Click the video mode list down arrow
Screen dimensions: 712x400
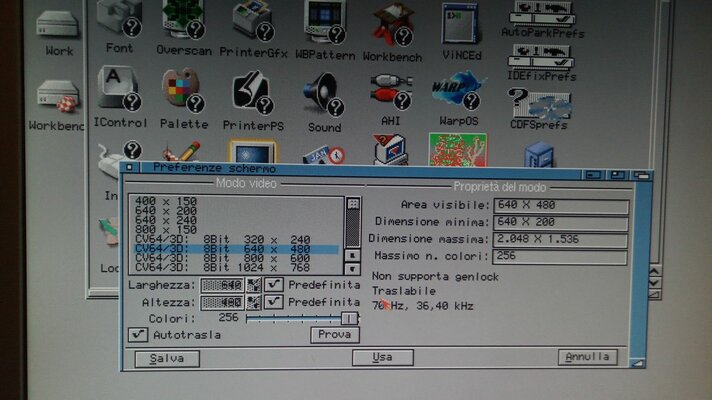tap(352, 269)
